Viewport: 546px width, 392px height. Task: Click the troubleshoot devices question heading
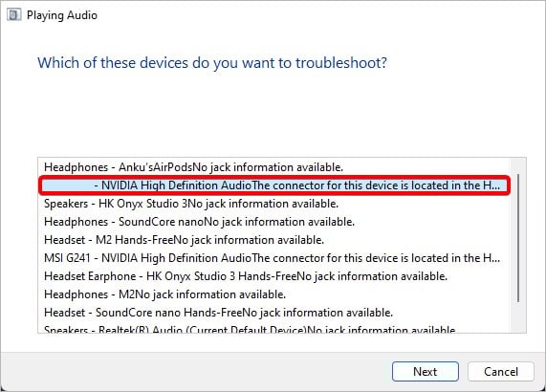(x=212, y=63)
